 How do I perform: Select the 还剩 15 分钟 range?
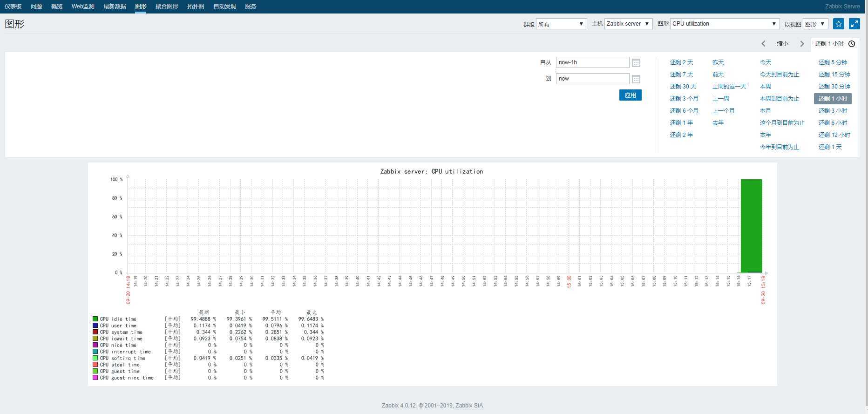(834, 75)
